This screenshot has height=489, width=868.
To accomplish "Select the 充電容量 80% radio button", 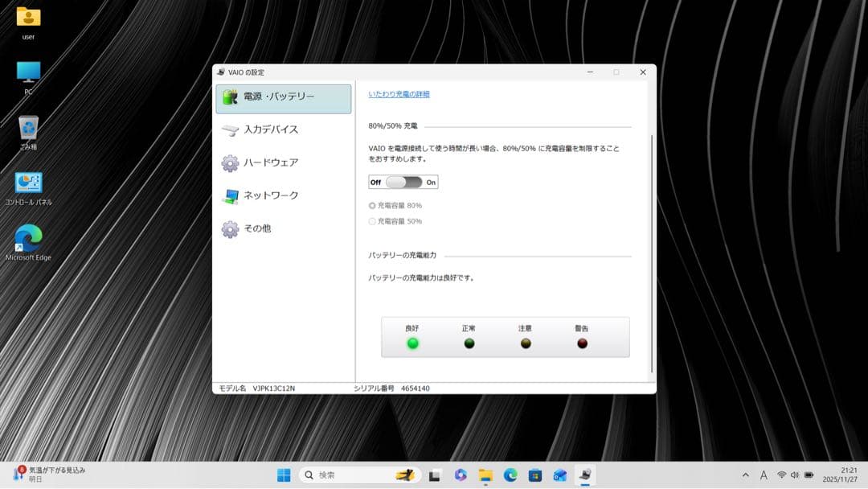I will (372, 205).
